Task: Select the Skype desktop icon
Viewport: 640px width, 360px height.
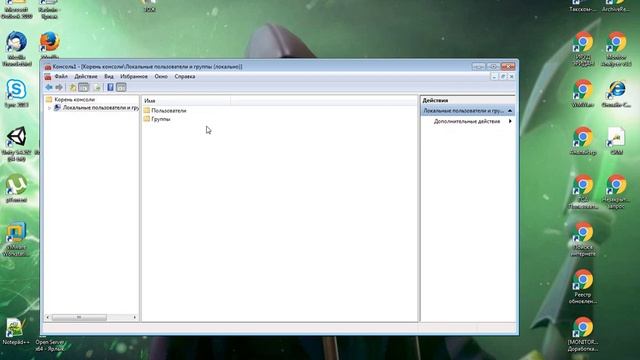Action: (16, 93)
